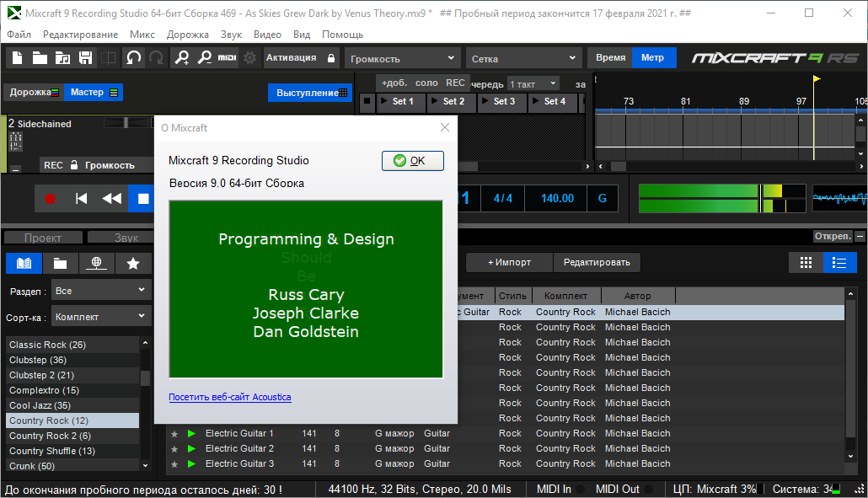Toggle time display to Время mode
Screen dimensions: 868x498
click(x=610, y=58)
